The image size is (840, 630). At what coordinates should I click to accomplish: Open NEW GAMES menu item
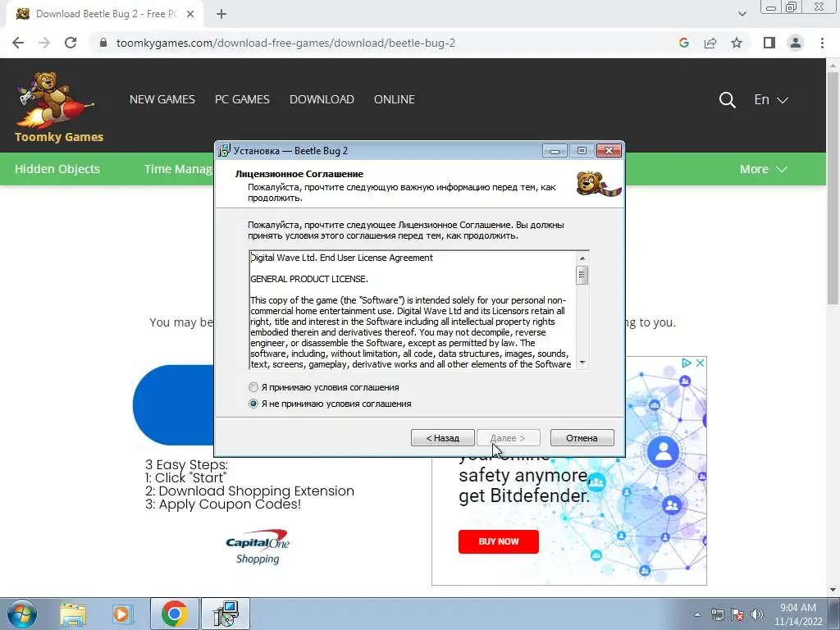click(x=162, y=99)
